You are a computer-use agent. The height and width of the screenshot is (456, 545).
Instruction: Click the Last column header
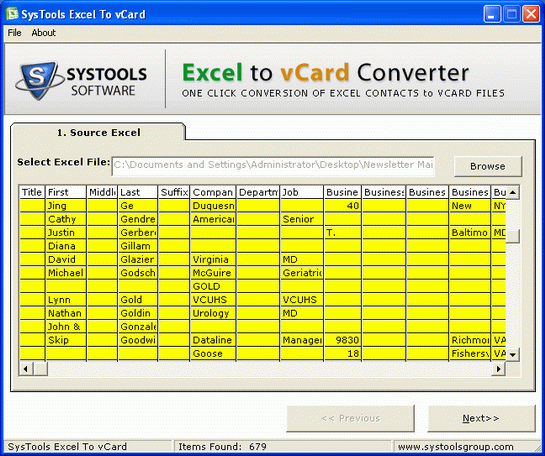[137, 192]
